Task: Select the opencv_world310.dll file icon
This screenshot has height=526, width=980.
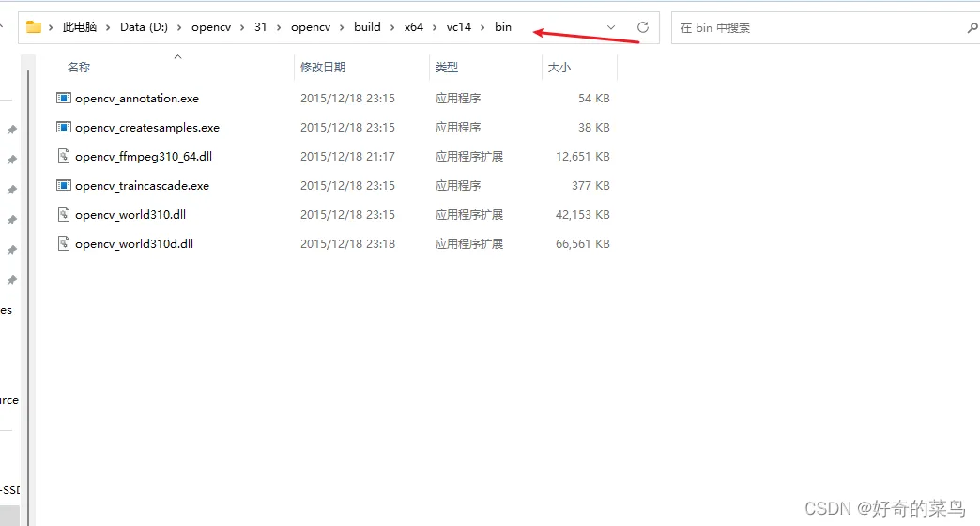Action: [64, 214]
